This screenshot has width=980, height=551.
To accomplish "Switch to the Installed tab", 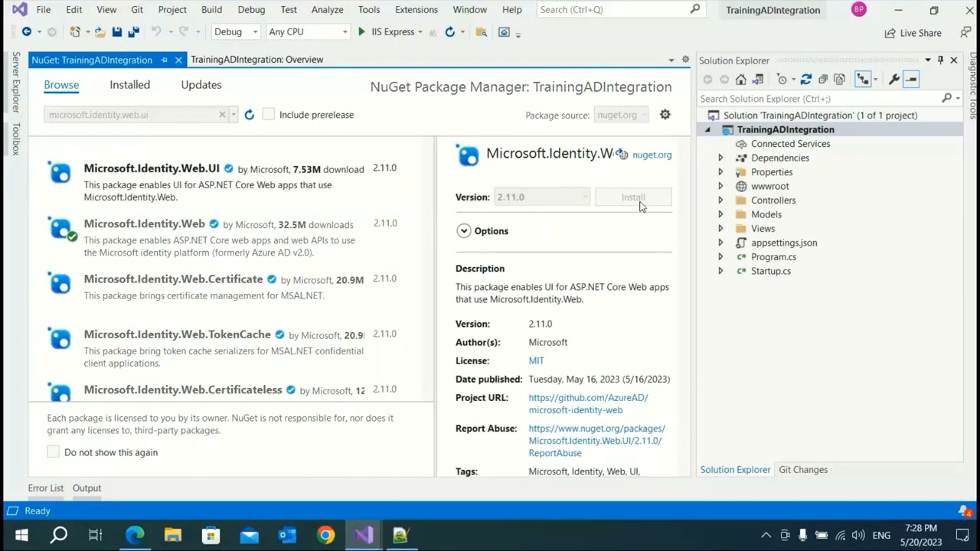I will click(129, 85).
